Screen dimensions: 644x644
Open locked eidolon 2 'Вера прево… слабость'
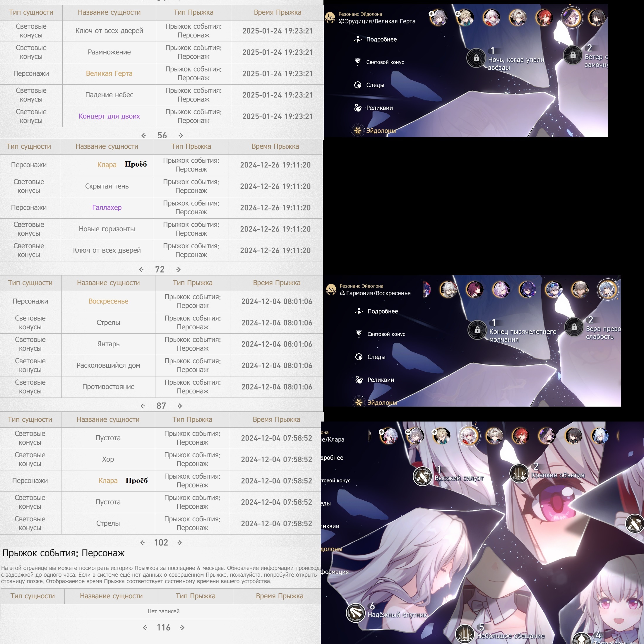tap(574, 327)
